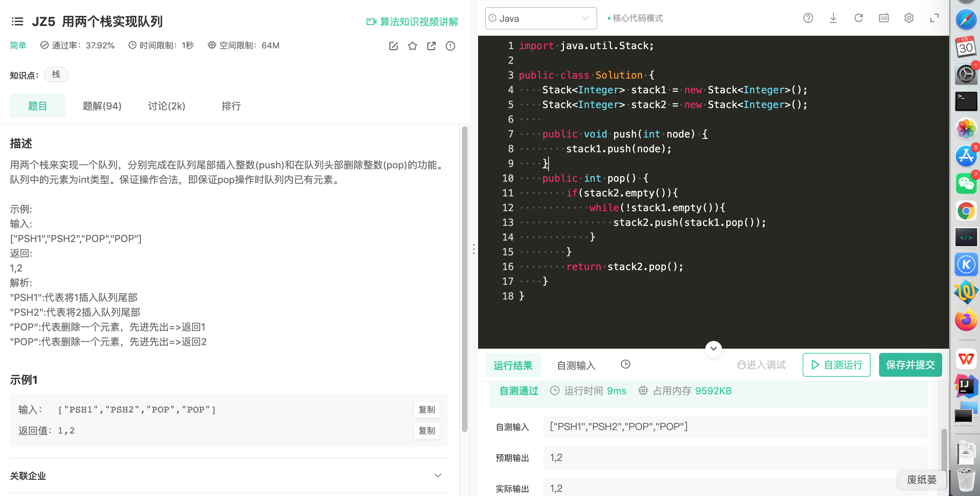Switch to the 运行结果 tab

click(513, 365)
